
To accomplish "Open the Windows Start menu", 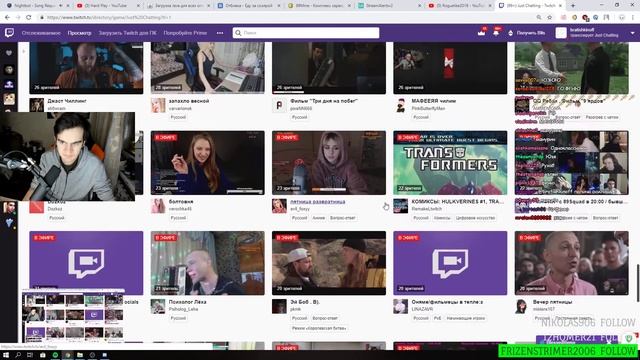I will coord(6,355).
